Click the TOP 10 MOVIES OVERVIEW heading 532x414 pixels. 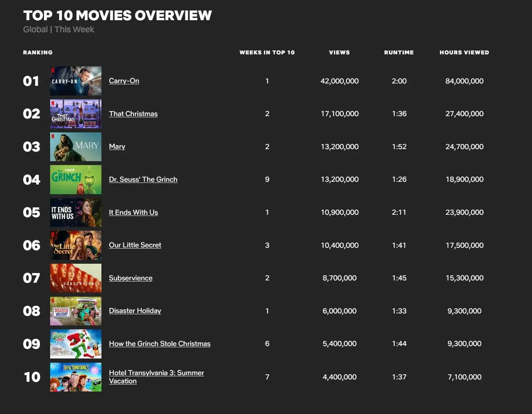tap(117, 16)
